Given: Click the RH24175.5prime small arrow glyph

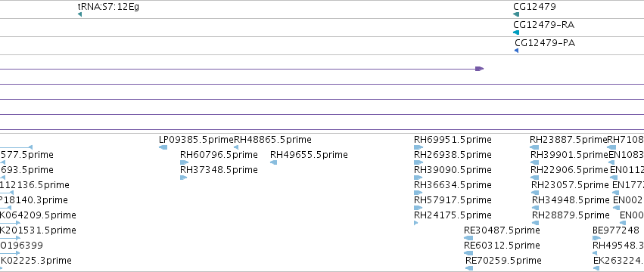Looking at the screenshot, I should [416, 223].
